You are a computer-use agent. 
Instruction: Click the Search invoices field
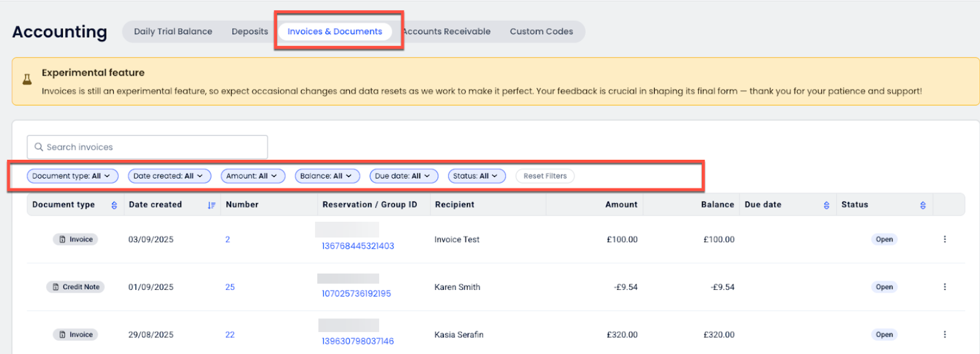pyautogui.click(x=147, y=147)
